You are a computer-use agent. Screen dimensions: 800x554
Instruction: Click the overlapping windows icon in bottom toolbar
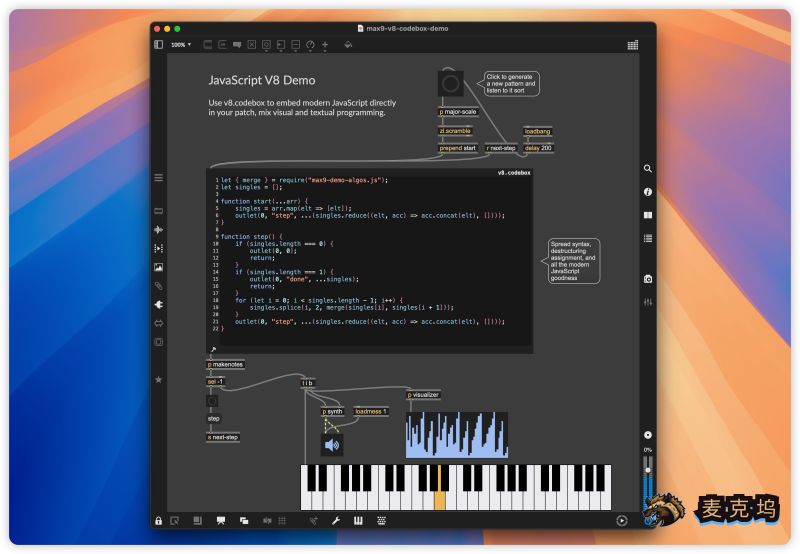coord(244,521)
